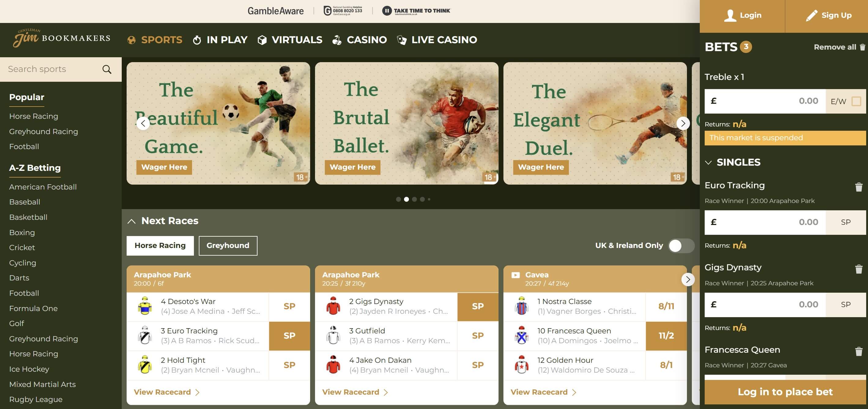Click the Nostra Classe jockey silks icon
Image resolution: width=868 pixels, height=409 pixels.
[x=521, y=306]
